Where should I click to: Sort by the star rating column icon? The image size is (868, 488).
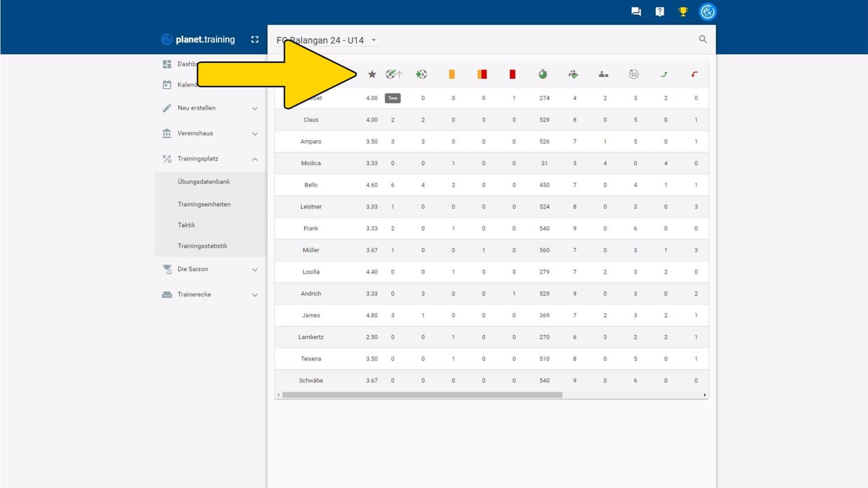pos(372,74)
